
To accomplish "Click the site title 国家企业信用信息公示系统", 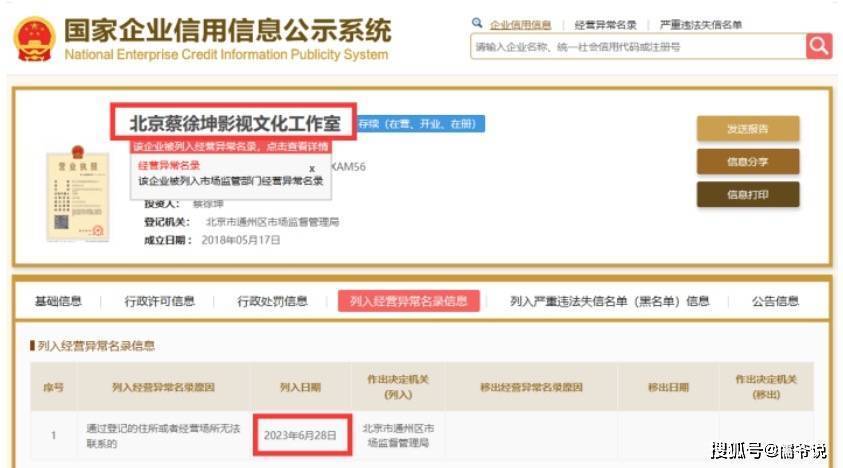I will tap(228, 30).
